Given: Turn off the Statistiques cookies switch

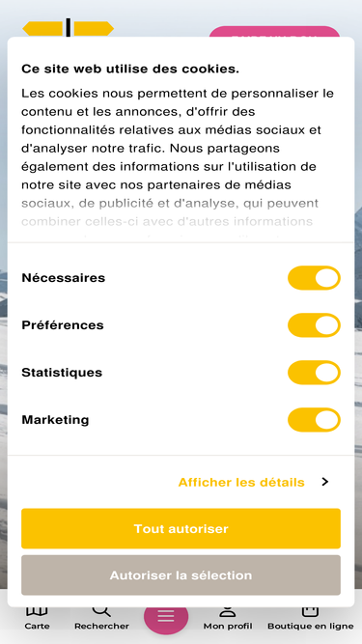Looking at the screenshot, I should tap(314, 373).
